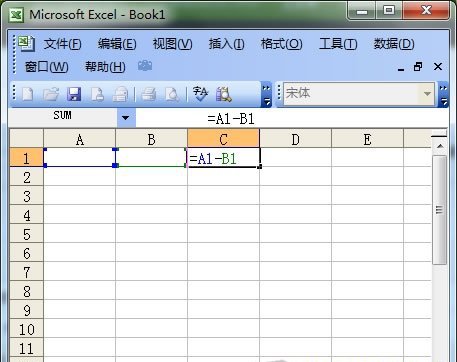
Task: Open the 格式(O) menu
Action: 281,44
